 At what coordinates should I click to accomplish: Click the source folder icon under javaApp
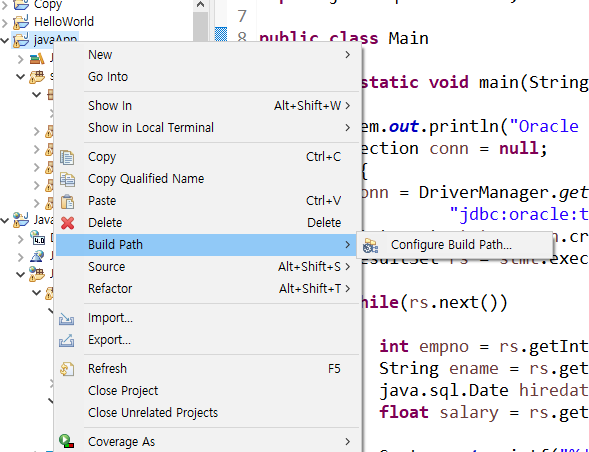pyautogui.click(x=37, y=77)
